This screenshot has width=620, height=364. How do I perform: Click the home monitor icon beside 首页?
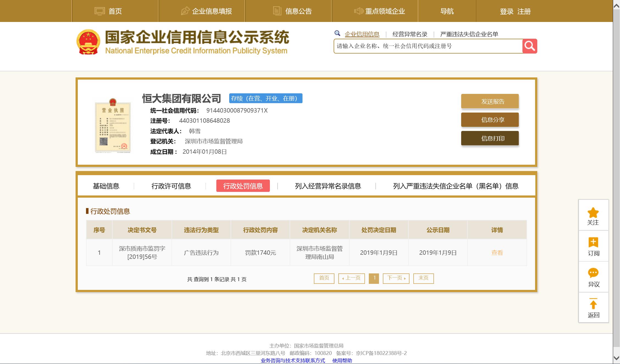click(x=100, y=11)
